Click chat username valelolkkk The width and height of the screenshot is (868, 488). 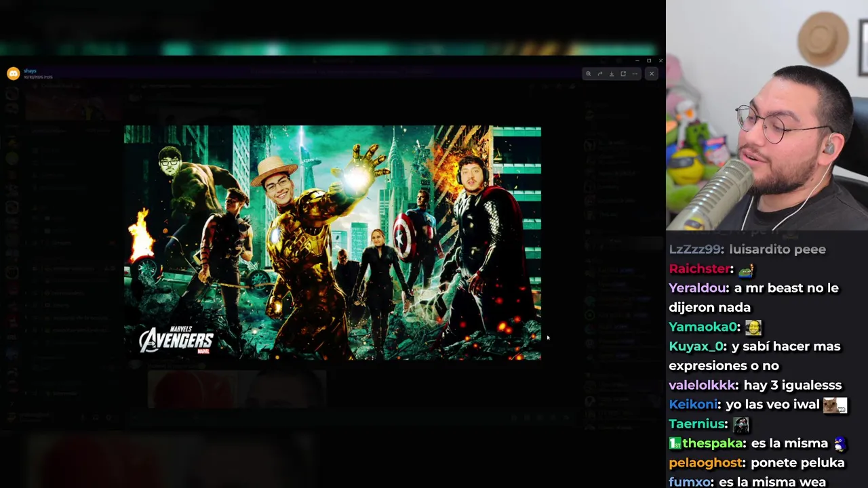tap(703, 385)
